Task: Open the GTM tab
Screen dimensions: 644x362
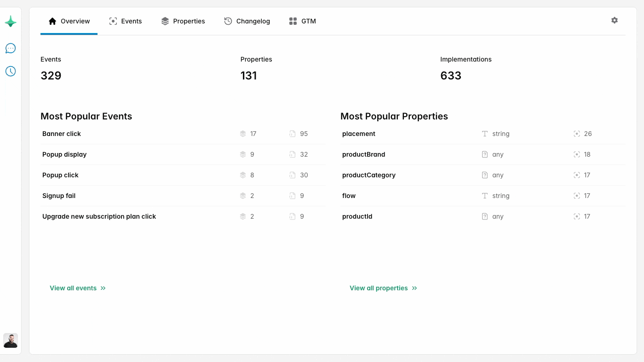Action: pos(308,21)
